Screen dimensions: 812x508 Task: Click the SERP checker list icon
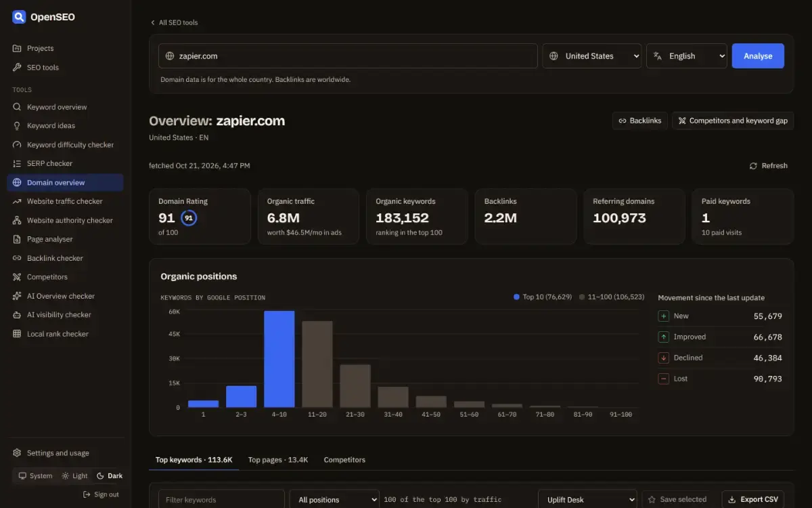[17, 163]
